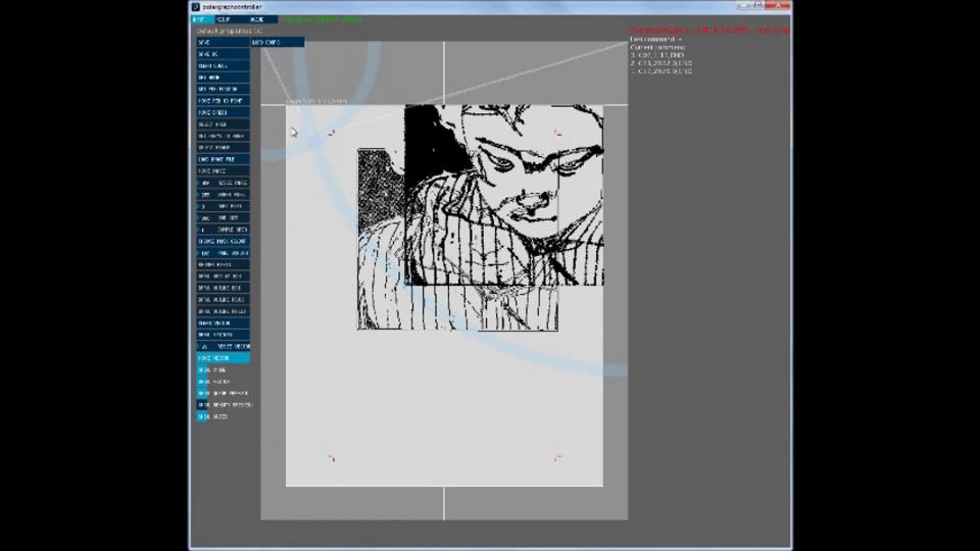Click the SAVE button

tap(223, 42)
